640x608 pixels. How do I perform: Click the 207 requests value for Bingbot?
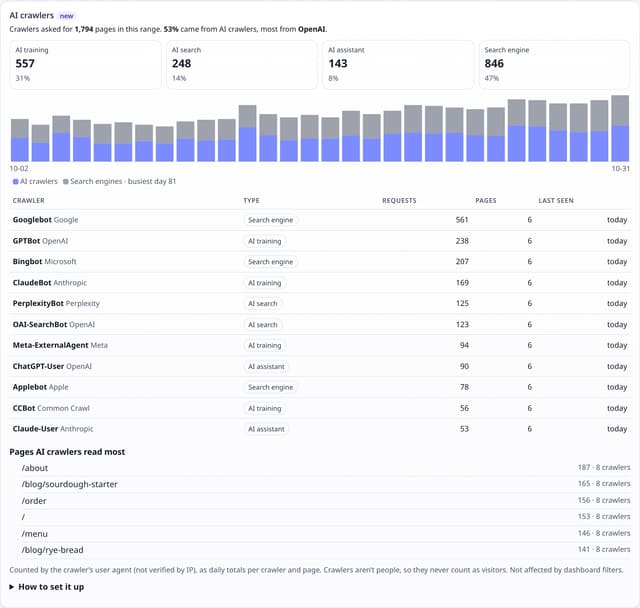pyautogui.click(x=462, y=262)
